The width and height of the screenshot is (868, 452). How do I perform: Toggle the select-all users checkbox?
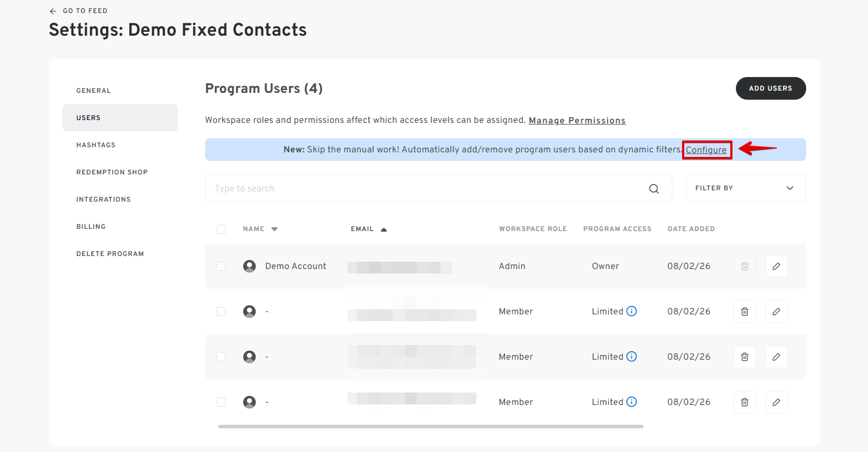point(221,229)
